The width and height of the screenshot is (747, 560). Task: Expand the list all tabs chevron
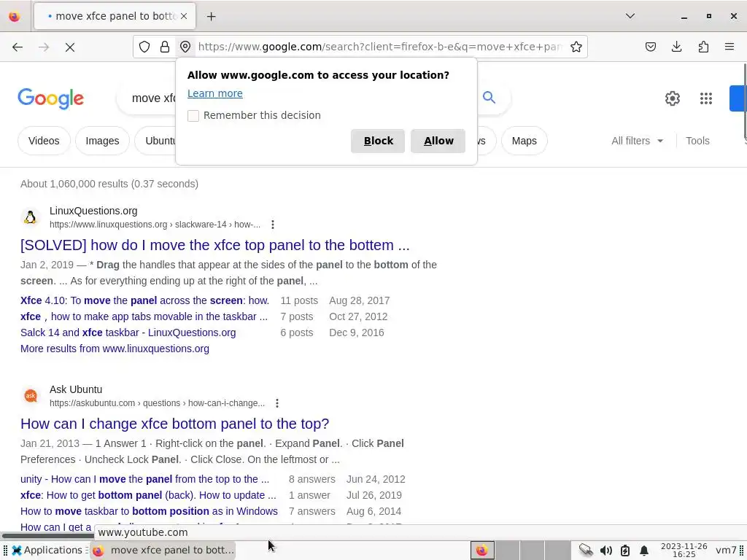tap(630, 16)
